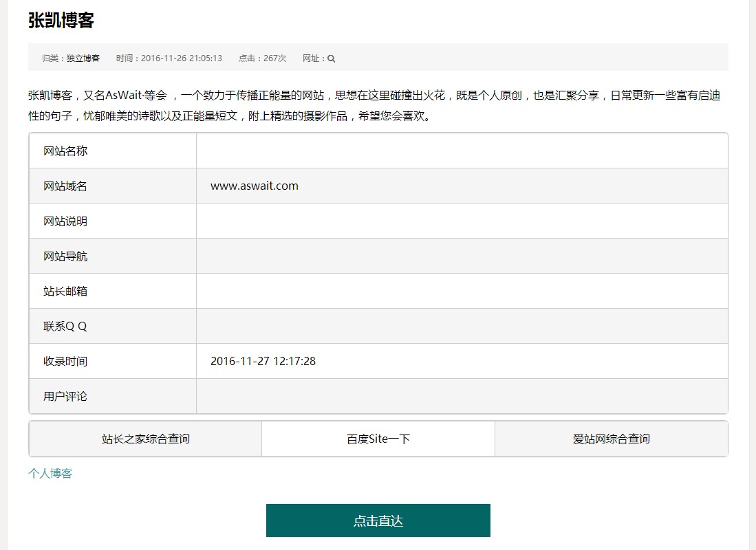
Task: Click the 站长之家综合查询 button
Action: (145, 439)
